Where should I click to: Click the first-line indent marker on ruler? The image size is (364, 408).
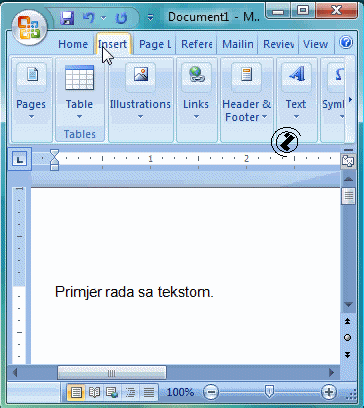tap(54, 153)
